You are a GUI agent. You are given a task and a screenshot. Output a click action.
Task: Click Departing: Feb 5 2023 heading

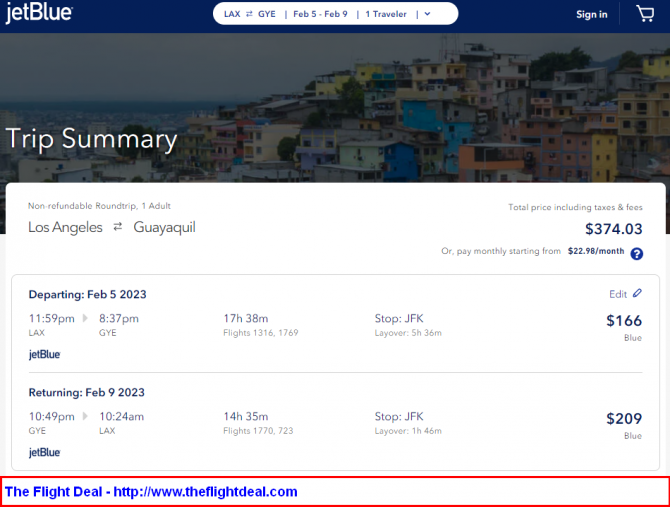87,295
